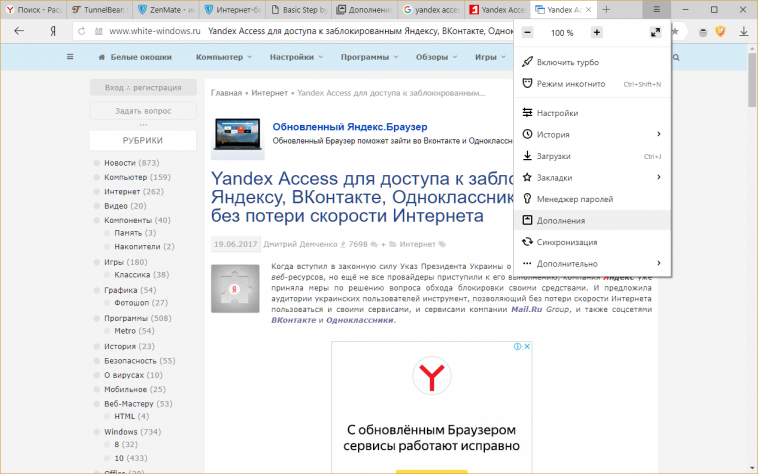This screenshot has height=474, width=758.
Task: Open 'Настройки' in browser menu
Action: 592,113
